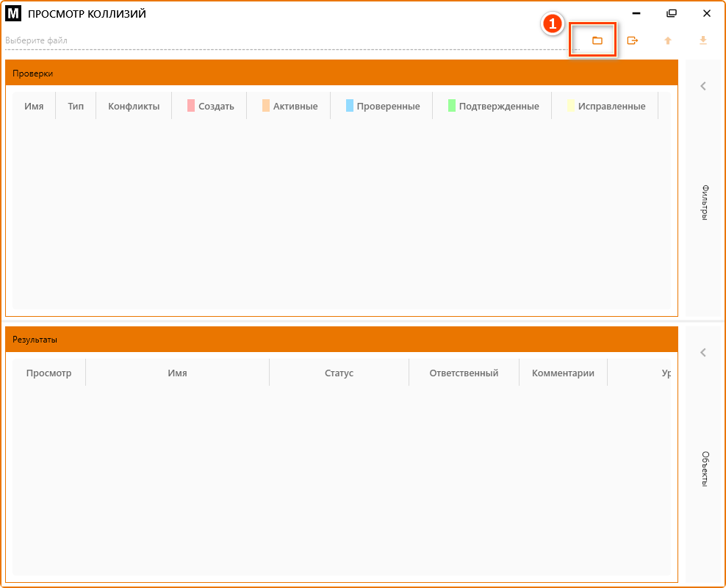This screenshot has height=588, width=726.
Task: Sort results by the Статус column
Action: (339, 373)
